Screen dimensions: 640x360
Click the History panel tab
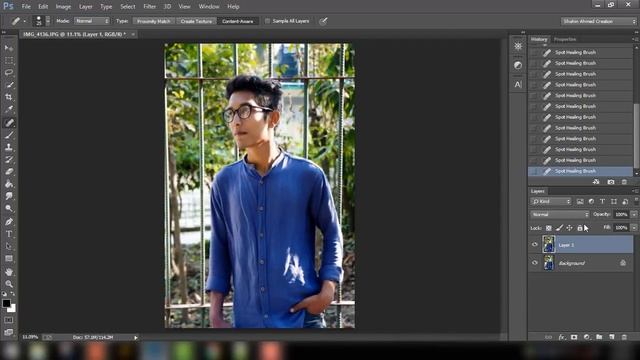[539, 40]
